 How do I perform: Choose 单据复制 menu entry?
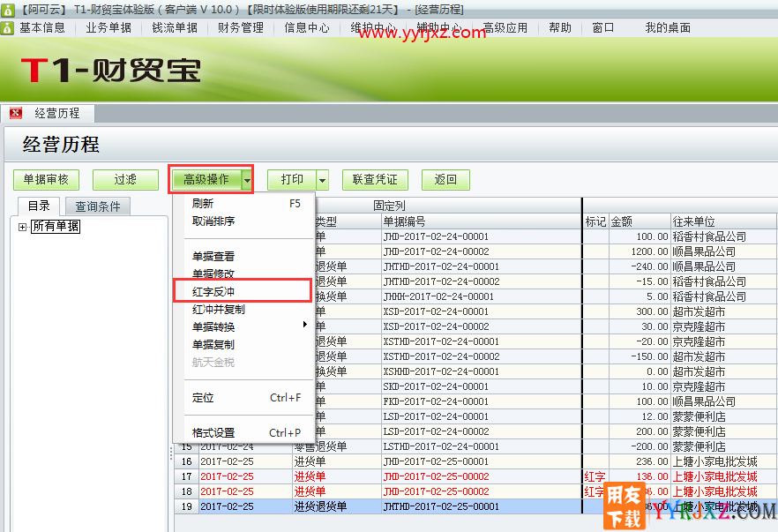(245, 345)
